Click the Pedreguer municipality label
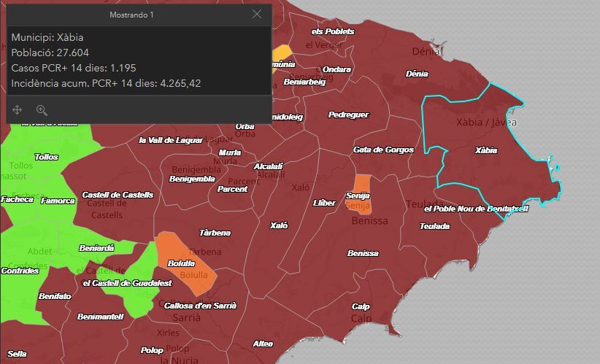This screenshot has height=364, width=600. pos(349,115)
